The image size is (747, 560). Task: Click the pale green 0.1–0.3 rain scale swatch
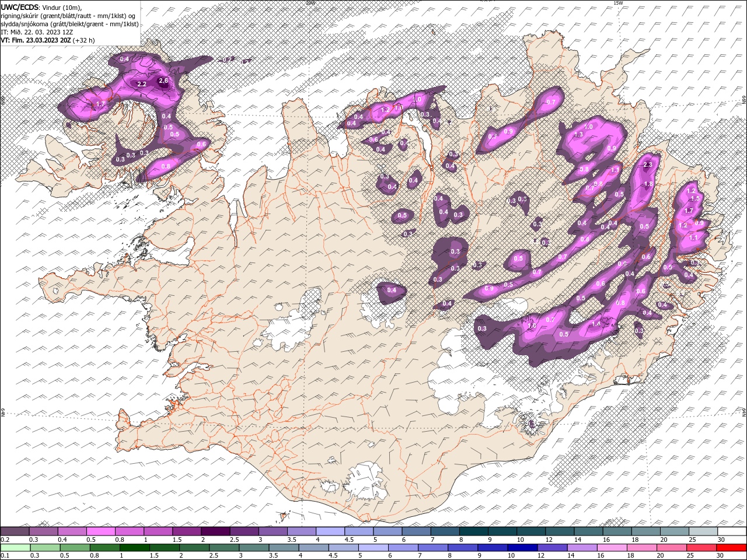click(15, 548)
